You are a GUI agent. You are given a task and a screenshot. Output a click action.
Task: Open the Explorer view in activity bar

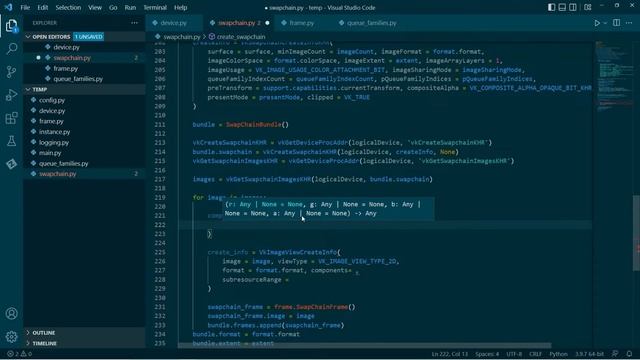[x=11, y=26]
